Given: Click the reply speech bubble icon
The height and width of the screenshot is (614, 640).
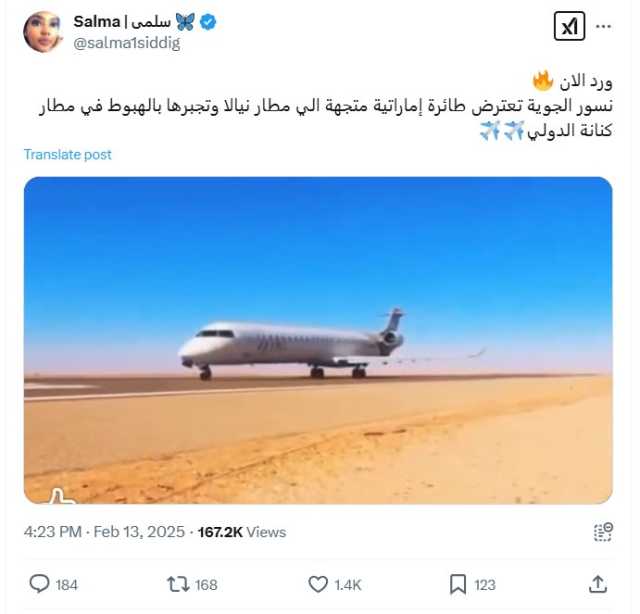Looking at the screenshot, I should (40, 584).
